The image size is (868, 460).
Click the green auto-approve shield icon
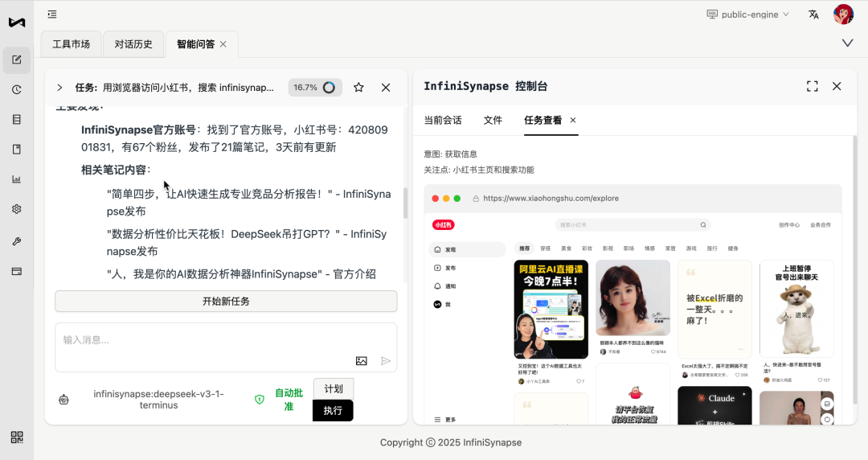click(x=260, y=400)
